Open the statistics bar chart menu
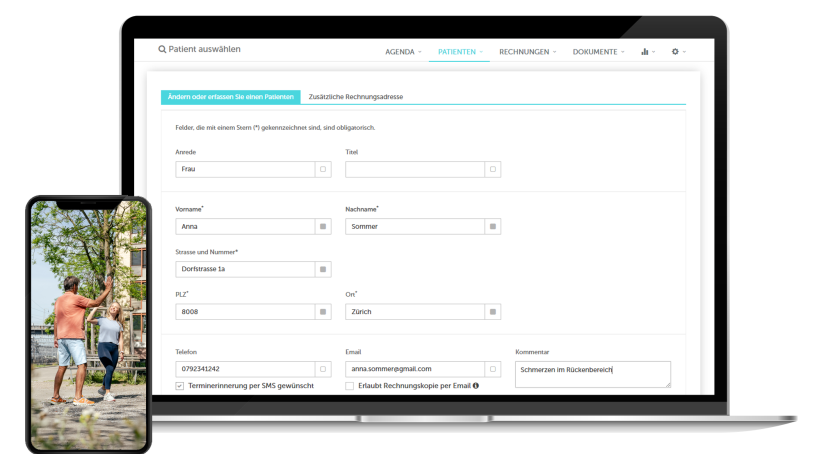Screen dimensions: 826x454 pyautogui.click(x=645, y=51)
